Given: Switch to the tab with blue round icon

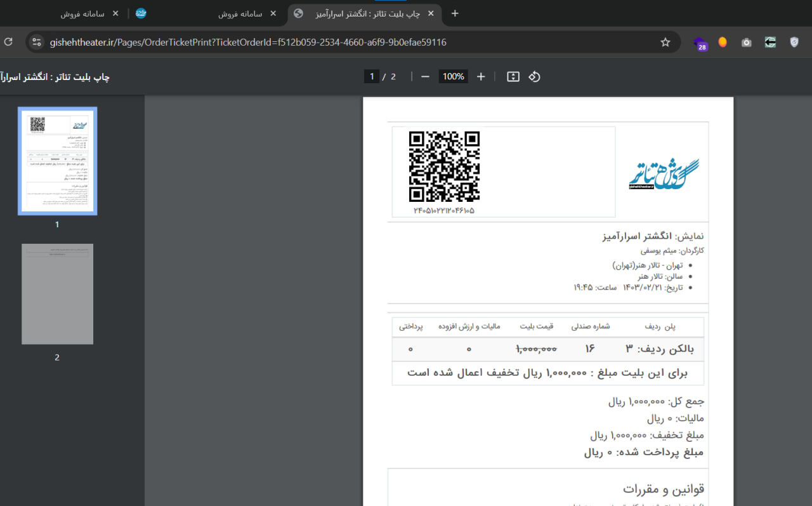Looking at the screenshot, I should pos(141,13).
